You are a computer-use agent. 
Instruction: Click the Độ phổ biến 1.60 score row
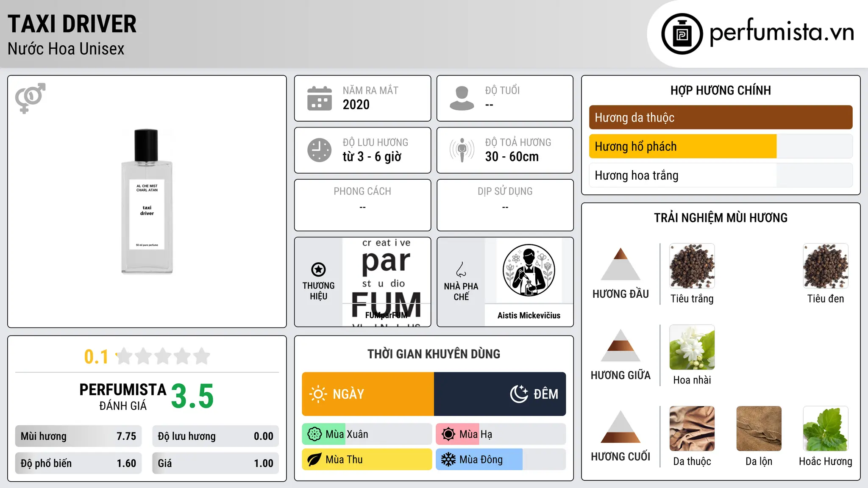(x=78, y=463)
